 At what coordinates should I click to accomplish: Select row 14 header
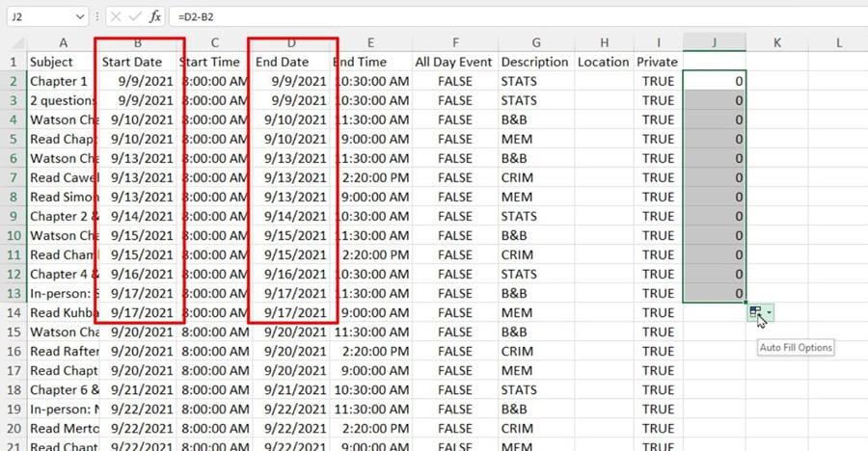[x=14, y=312]
